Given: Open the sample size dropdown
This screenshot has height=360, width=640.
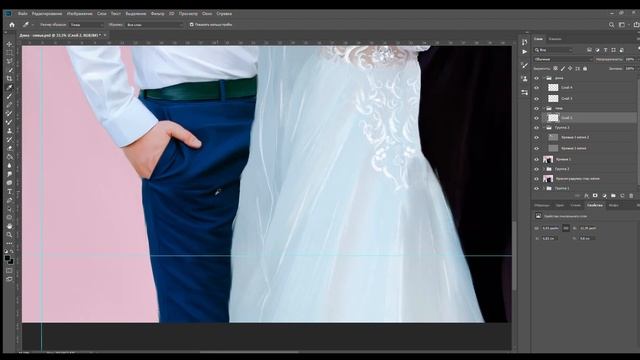Looking at the screenshot, I should click(87, 25).
